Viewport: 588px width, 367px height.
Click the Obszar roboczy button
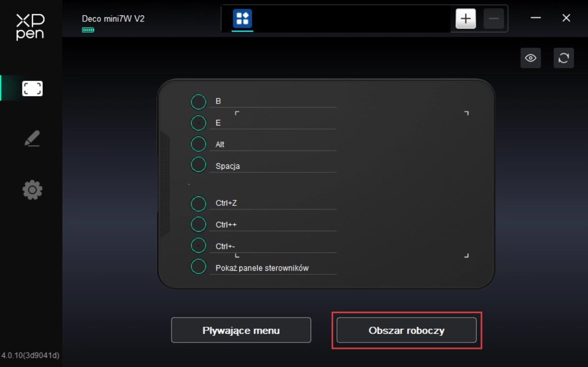[406, 330]
